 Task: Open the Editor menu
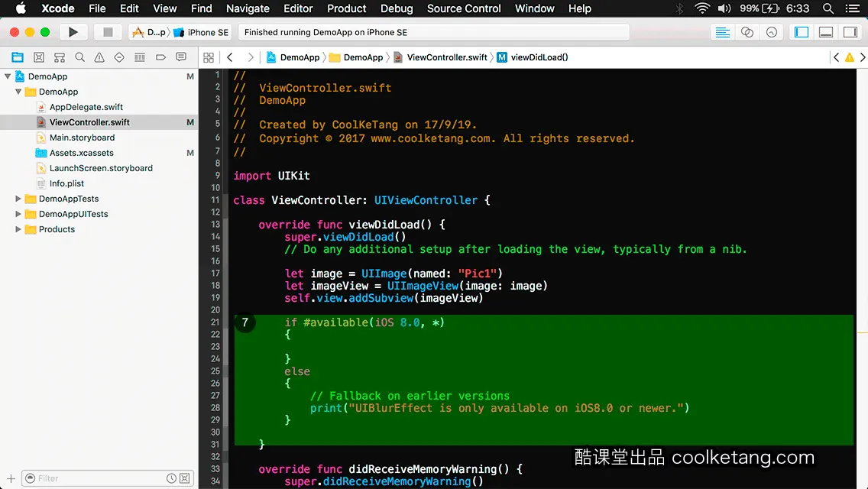(x=298, y=8)
